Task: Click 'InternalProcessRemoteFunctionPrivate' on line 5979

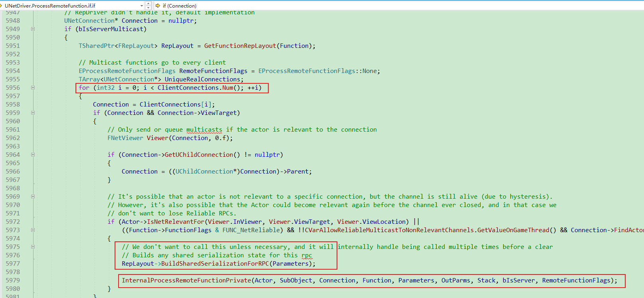Action: click(186, 280)
